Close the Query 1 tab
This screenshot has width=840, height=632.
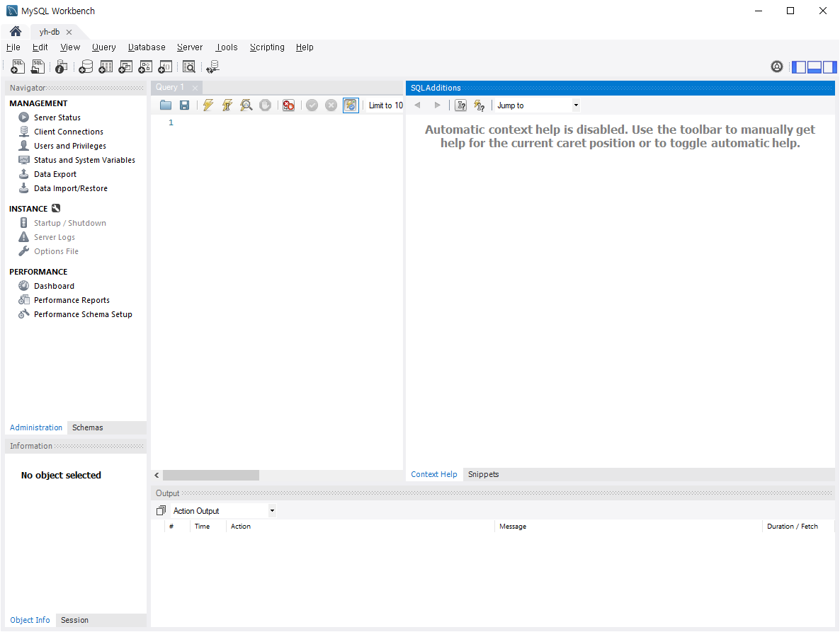click(x=195, y=88)
